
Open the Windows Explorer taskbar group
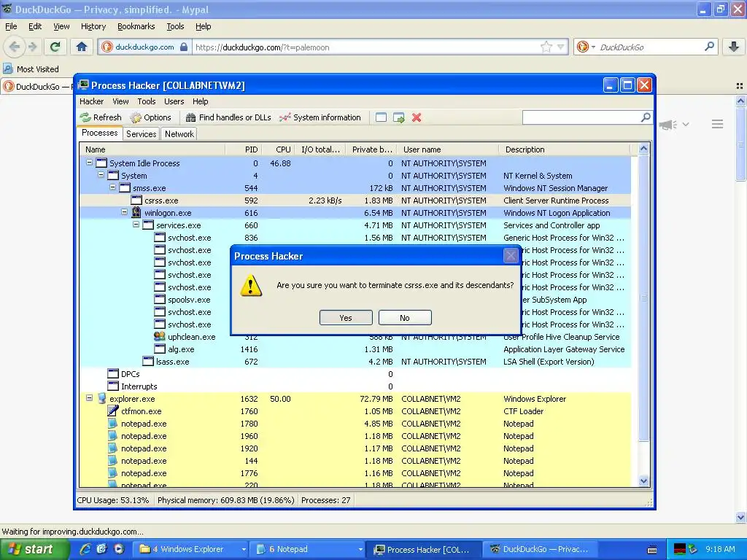coord(192,549)
